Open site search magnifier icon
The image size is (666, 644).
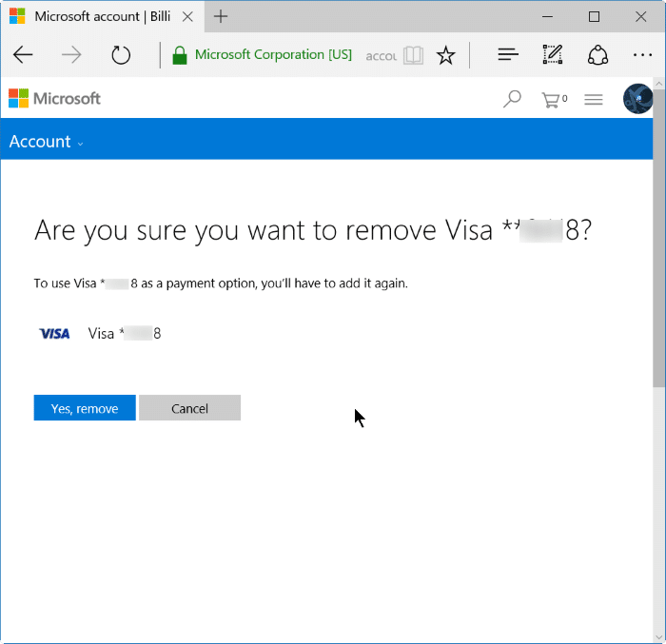pyautogui.click(x=512, y=99)
